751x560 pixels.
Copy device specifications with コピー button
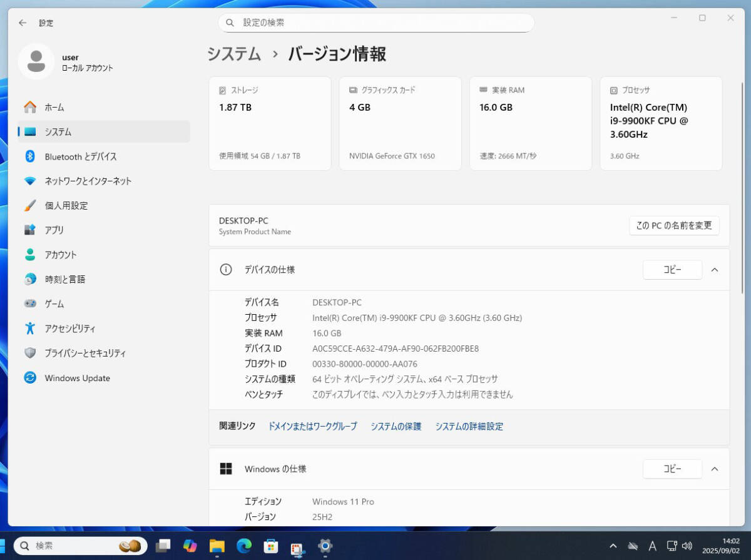(672, 270)
